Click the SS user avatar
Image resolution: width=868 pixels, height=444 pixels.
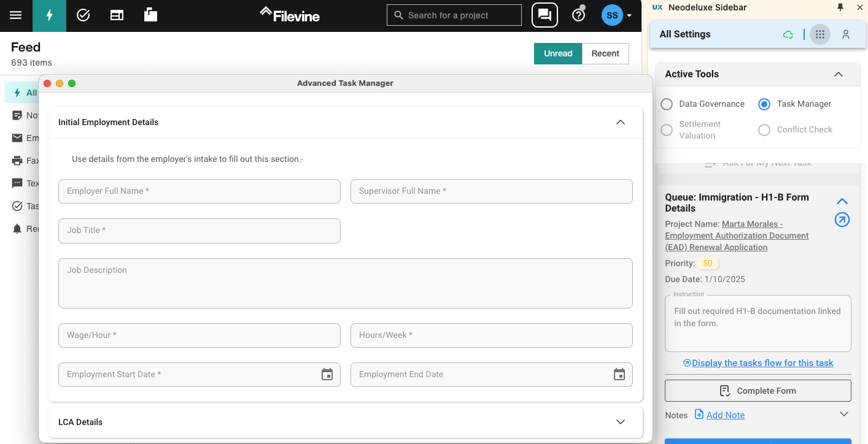[612, 15]
